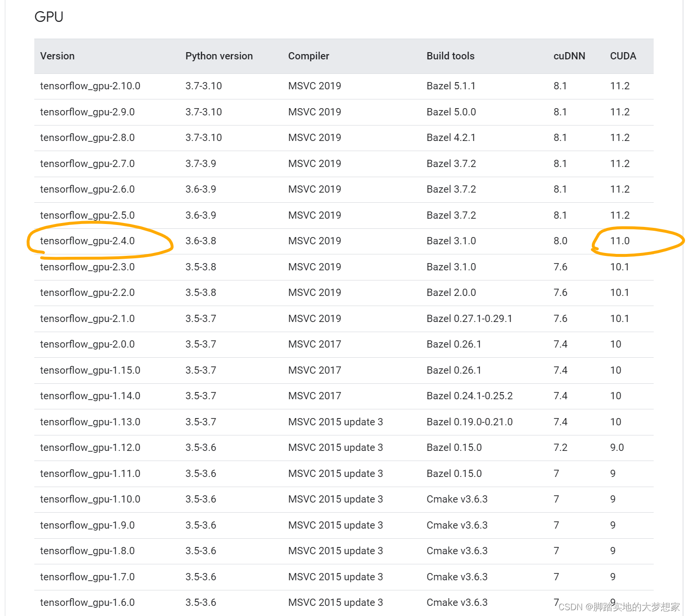This screenshot has height=616, width=687.
Task: Click Bazel 5.0.0 build tools cell
Action: (x=451, y=112)
